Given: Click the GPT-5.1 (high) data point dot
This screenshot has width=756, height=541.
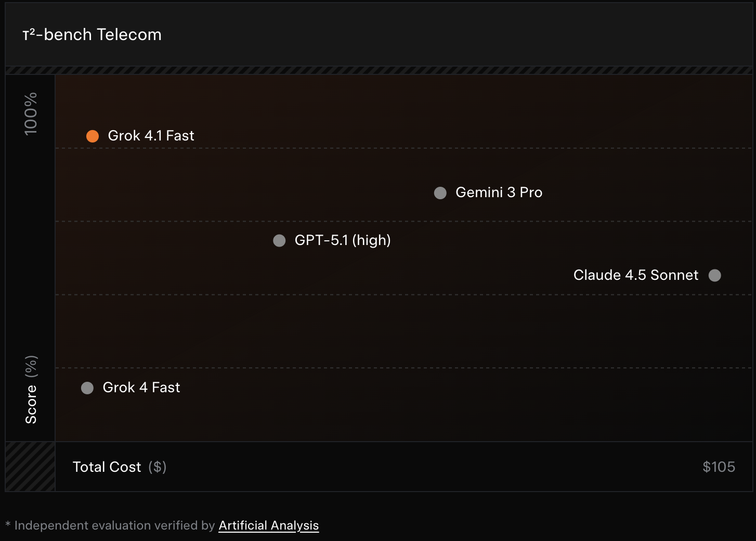Looking at the screenshot, I should coord(279,240).
